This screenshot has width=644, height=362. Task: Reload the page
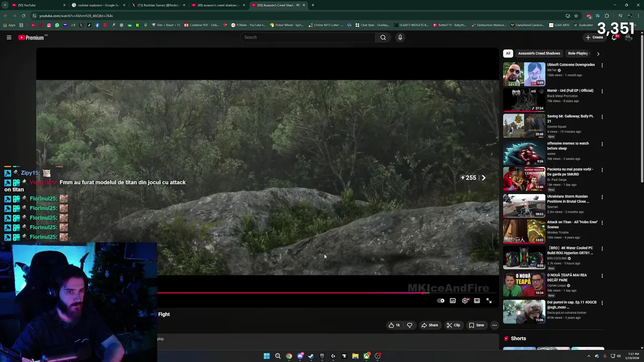click(23, 16)
